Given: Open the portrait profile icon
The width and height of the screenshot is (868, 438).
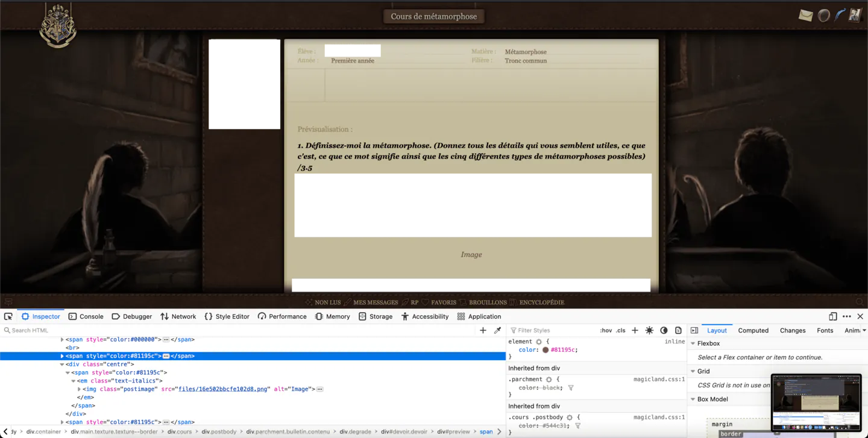Looking at the screenshot, I should 855,15.
